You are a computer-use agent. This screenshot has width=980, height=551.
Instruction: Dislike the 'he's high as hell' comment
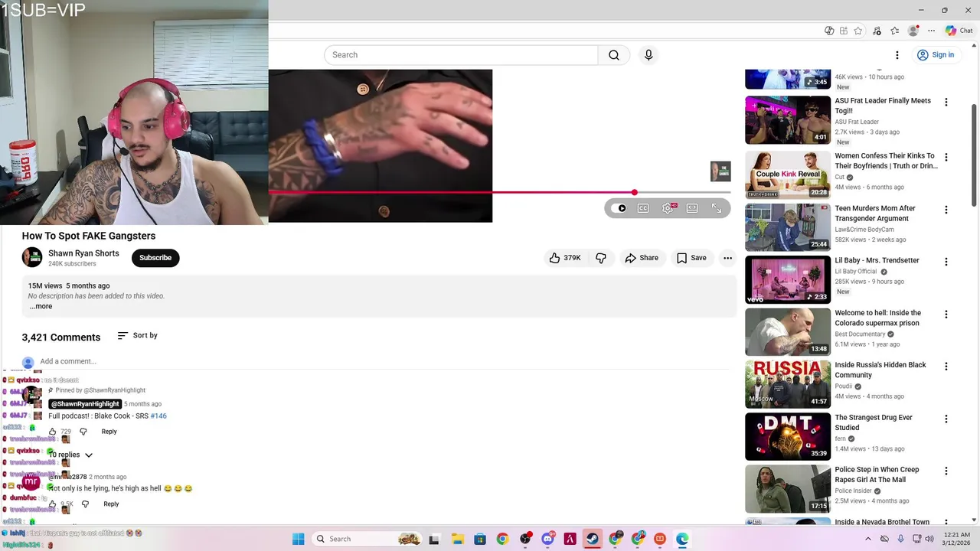(x=85, y=504)
